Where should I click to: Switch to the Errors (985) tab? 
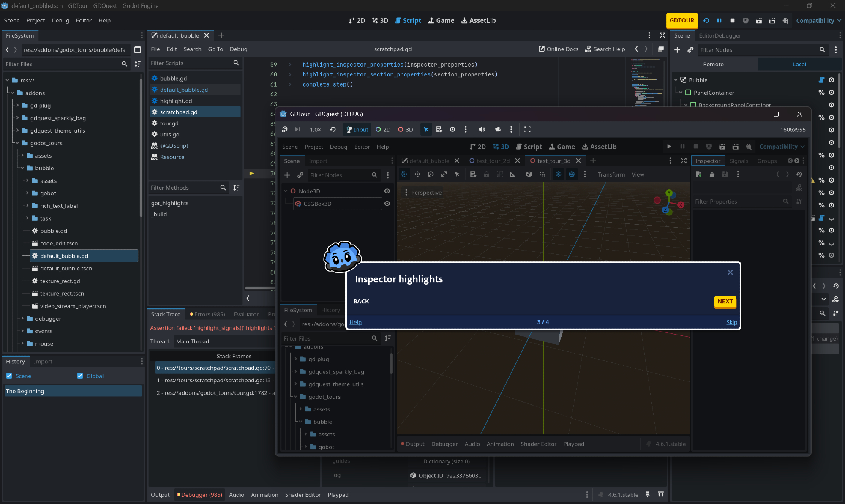click(207, 314)
